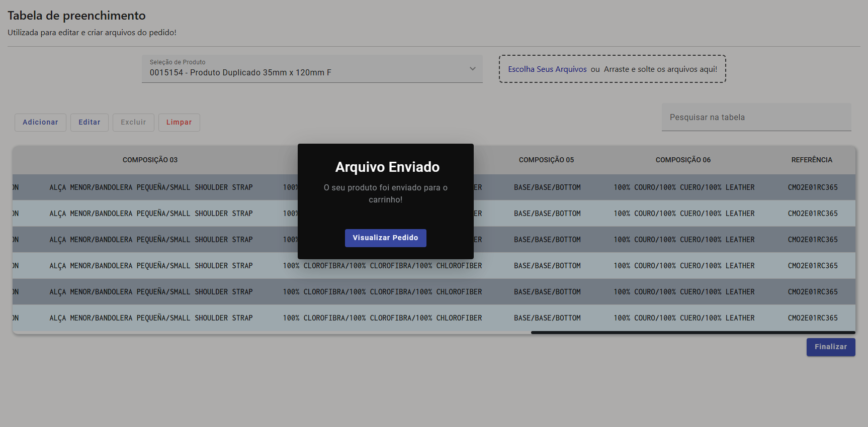This screenshot has height=427, width=868.
Task: Focus the Pesquisar na tabela search field
Action: [x=756, y=118]
